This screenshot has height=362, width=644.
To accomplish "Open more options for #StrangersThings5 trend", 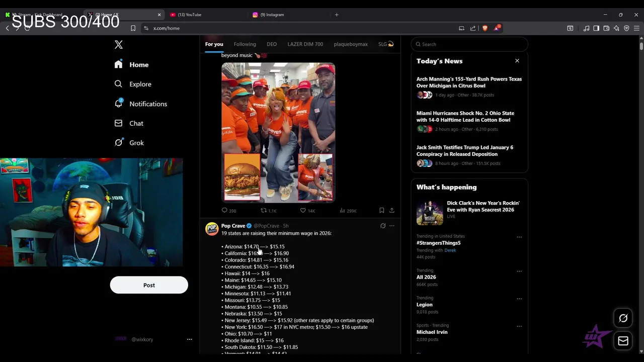I will pyautogui.click(x=519, y=237).
